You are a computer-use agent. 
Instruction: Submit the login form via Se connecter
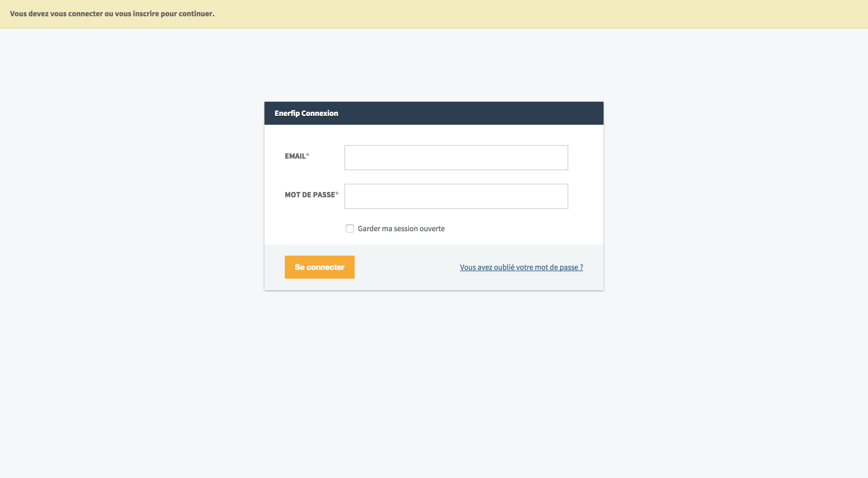point(319,267)
